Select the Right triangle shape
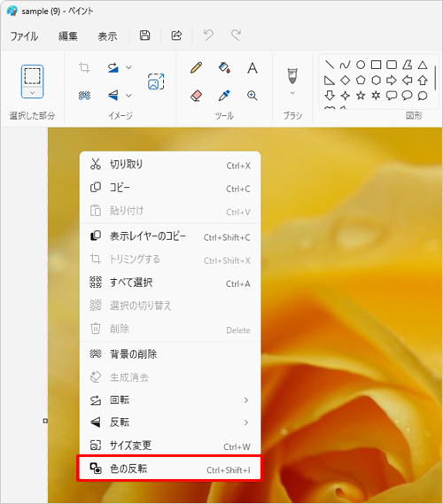The width and height of the screenshot is (443, 504). coord(330,81)
